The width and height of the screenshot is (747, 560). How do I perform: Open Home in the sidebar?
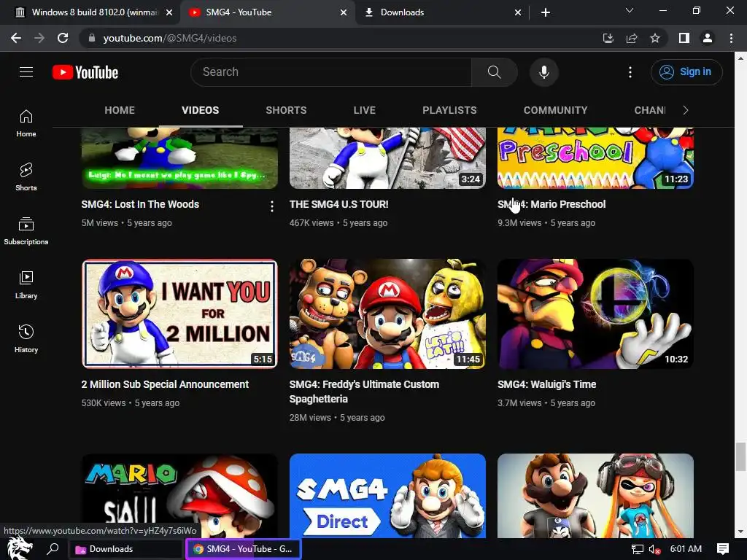(26, 122)
